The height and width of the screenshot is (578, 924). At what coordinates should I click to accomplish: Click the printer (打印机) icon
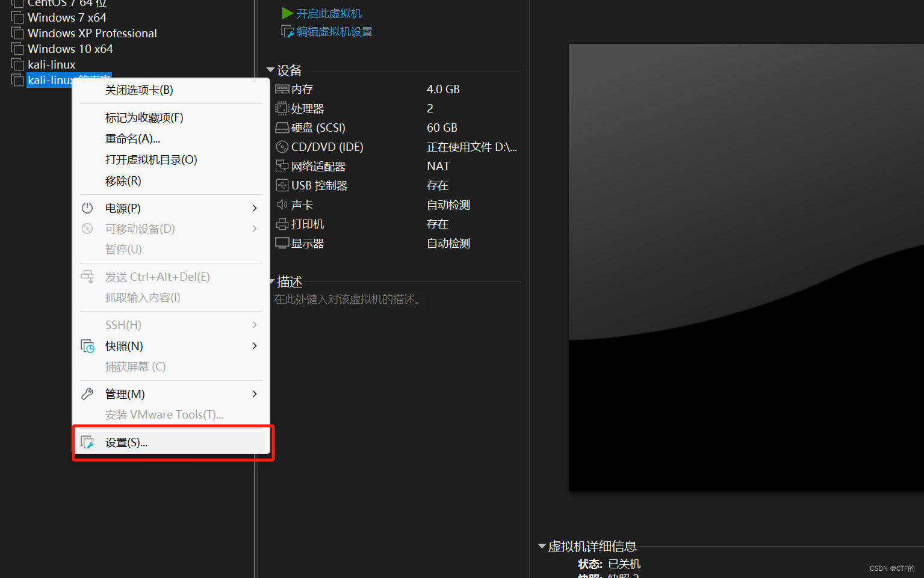point(282,224)
